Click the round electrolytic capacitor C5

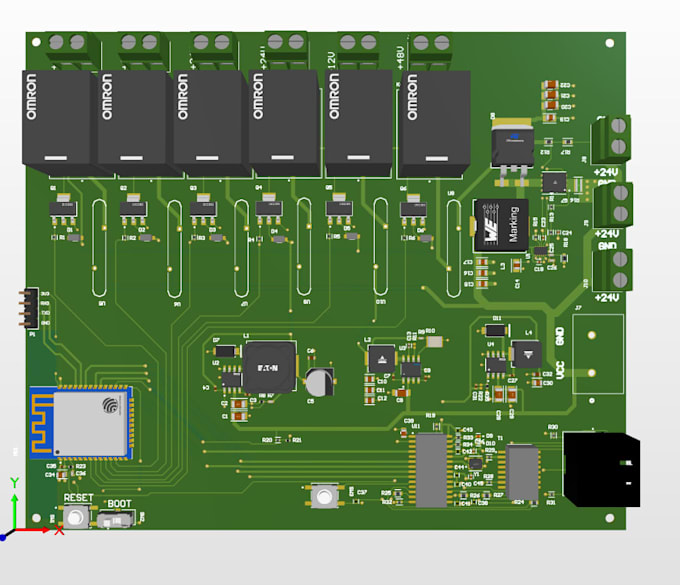[x=320, y=382]
